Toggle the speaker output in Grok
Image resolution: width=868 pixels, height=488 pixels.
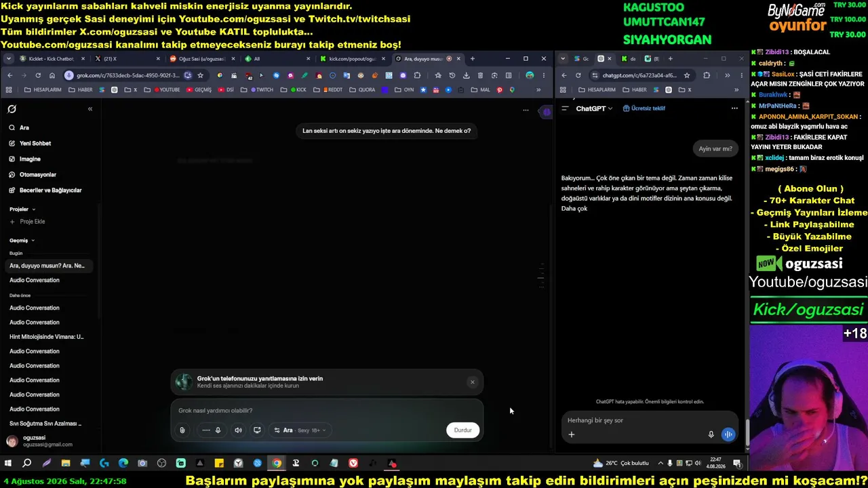[238, 430]
